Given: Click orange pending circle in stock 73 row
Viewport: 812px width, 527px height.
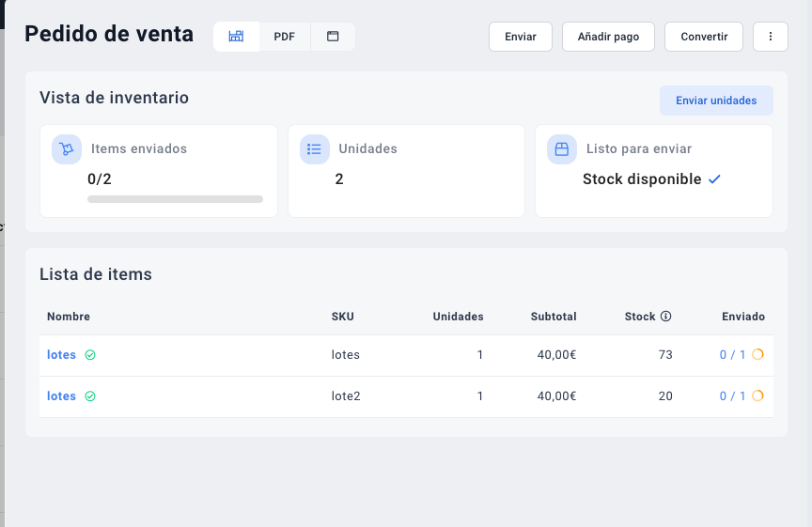Looking at the screenshot, I should click(757, 354).
